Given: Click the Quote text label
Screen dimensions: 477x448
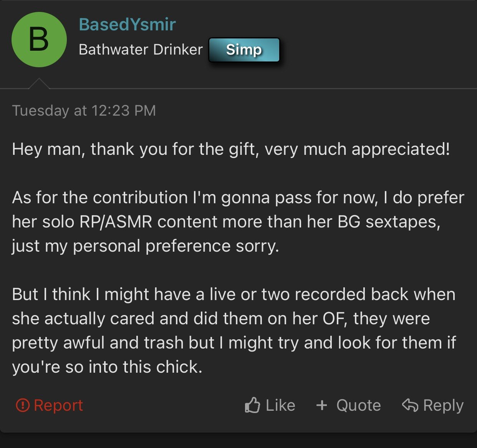Looking at the screenshot, I should [x=359, y=405].
